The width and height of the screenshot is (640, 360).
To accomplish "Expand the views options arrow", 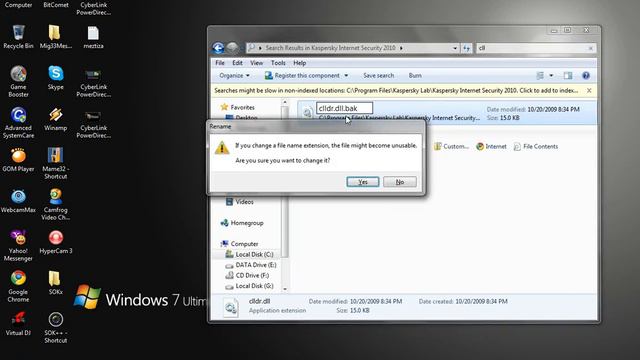I will (x=551, y=76).
